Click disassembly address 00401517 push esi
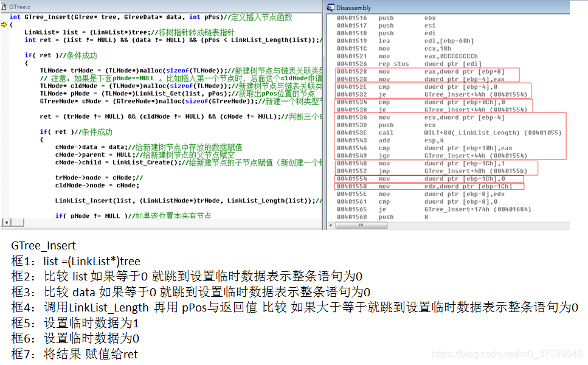 tap(386, 26)
